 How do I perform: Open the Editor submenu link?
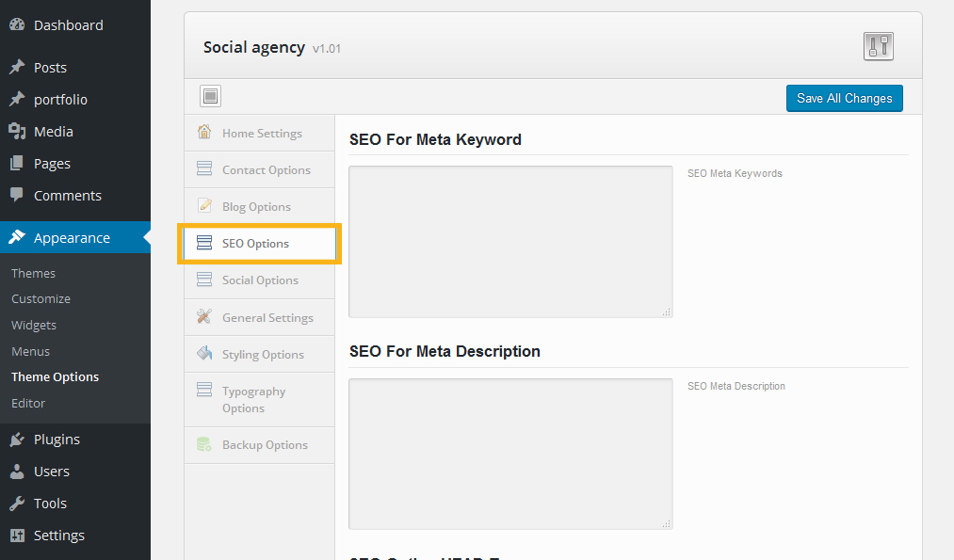coord(28,403)
